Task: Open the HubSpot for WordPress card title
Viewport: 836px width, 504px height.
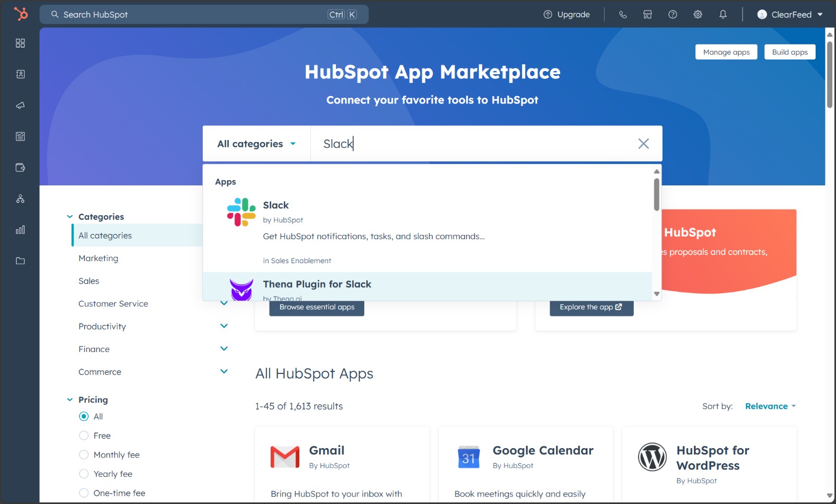Action: [713, 458]
